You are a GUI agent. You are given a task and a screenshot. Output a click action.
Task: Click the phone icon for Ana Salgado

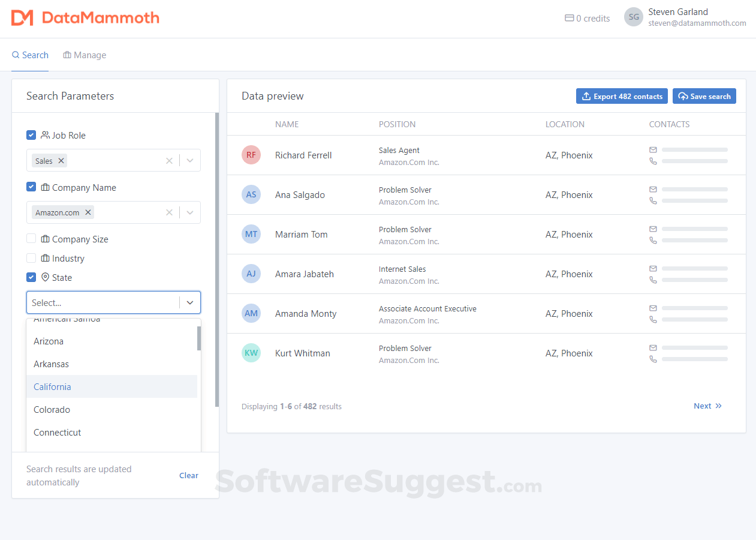click(653, 200)
